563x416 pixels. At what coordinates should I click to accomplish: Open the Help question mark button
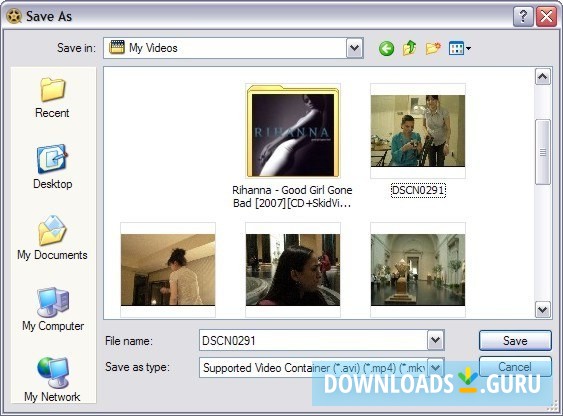pyautogui.click(x=523, y=16)
